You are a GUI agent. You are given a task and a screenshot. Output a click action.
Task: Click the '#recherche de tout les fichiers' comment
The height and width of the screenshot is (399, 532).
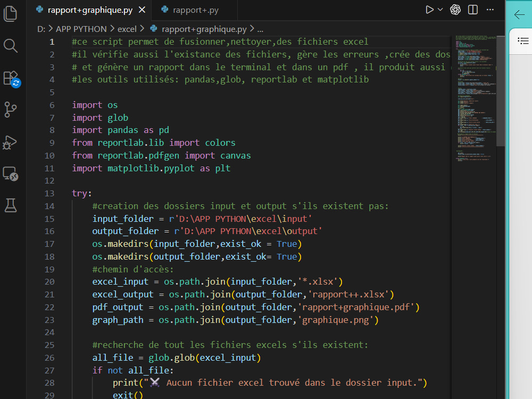point(230,345)
